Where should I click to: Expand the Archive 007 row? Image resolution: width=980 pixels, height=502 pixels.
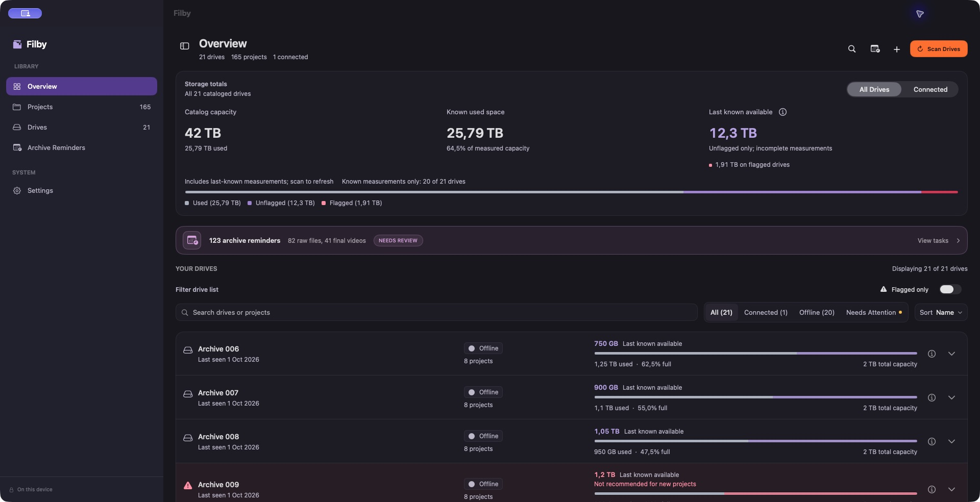[x=951, y=397]
